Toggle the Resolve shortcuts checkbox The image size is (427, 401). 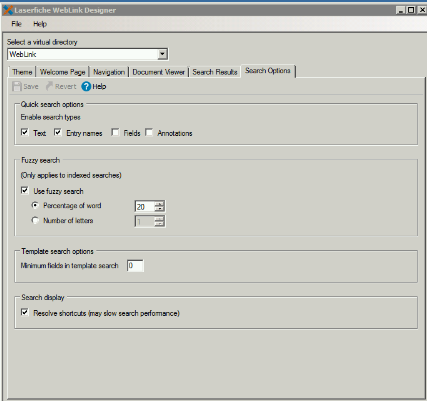tap(25, 312)
